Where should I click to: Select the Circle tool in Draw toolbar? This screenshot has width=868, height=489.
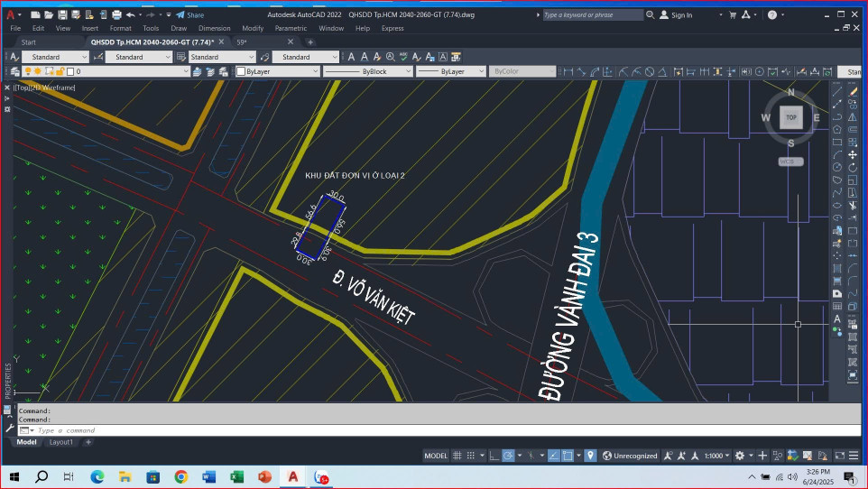pyautogui.click(x=837, y=167)
